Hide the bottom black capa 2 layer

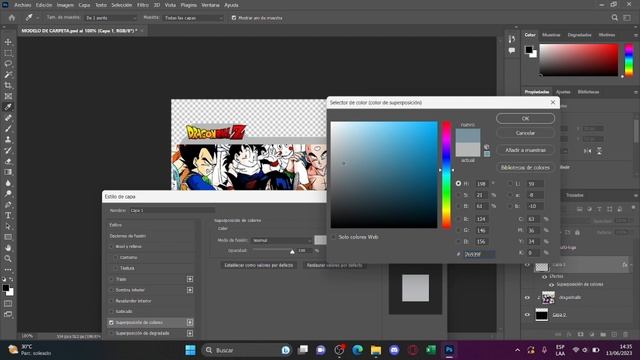coord(527,315)
